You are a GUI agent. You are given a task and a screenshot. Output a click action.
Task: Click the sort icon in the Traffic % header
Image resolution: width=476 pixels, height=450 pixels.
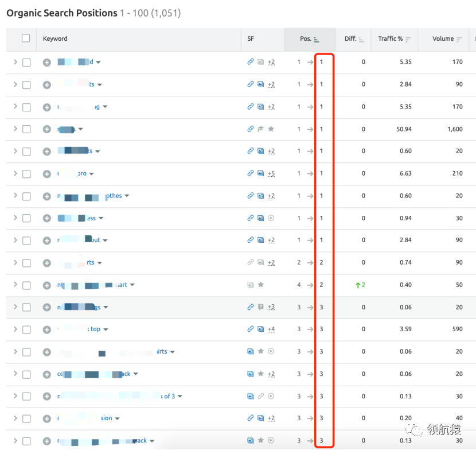(408, 40)
